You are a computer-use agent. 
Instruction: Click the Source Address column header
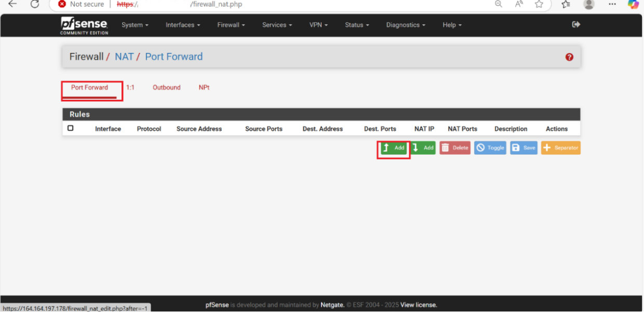pyautogui.click(x=199, y=129)
